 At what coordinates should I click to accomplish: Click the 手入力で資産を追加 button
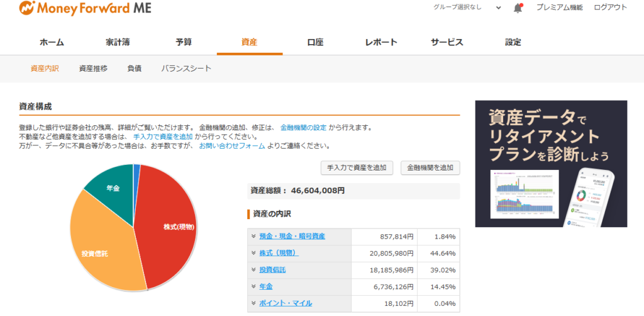click(x=357, y=168)
